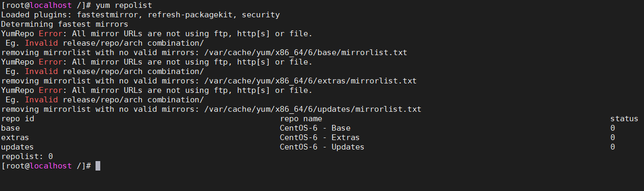Click the first red 'Invalid' word
This screenshot has height=191, width=644.
tap(41, 43)
